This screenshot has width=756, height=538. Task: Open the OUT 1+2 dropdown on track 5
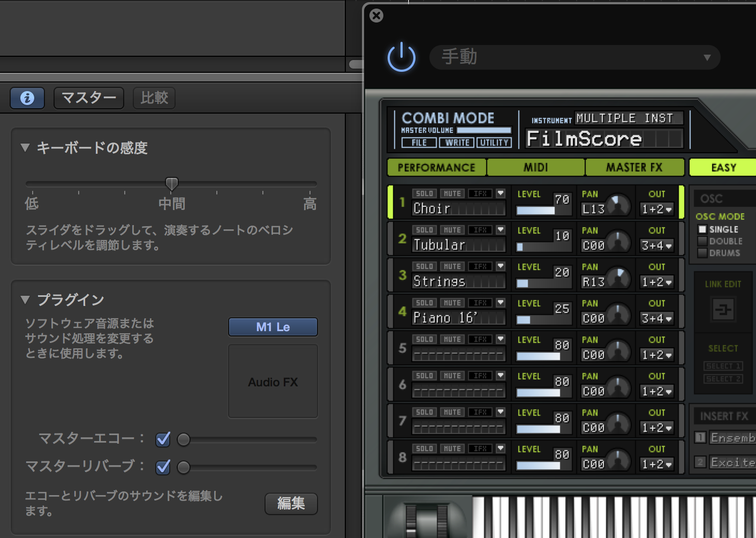pyautogui.click(x=656, y=355)
